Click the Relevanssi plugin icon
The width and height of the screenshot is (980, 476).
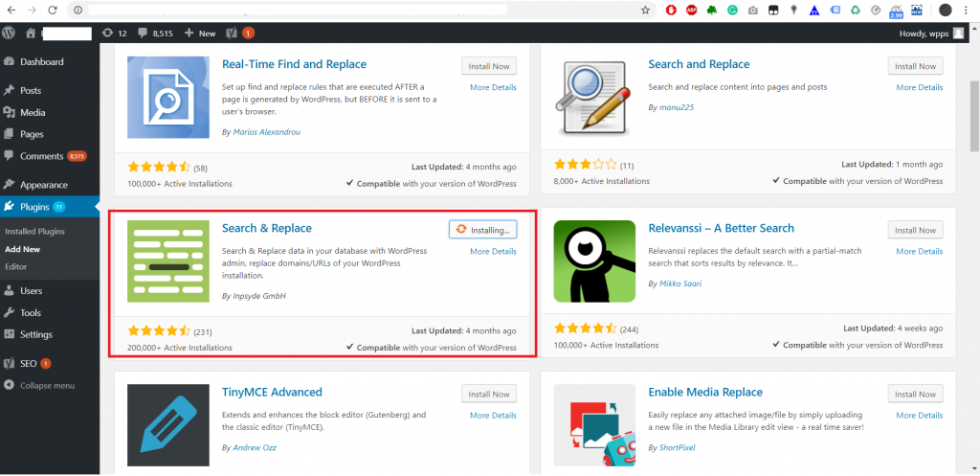[594, 261]
